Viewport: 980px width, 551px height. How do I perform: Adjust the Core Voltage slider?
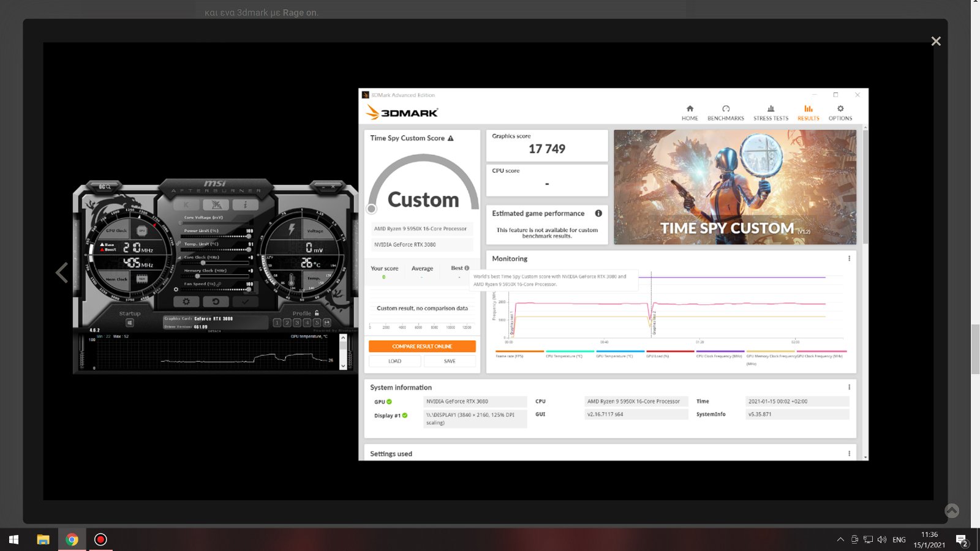coord(216,223)
